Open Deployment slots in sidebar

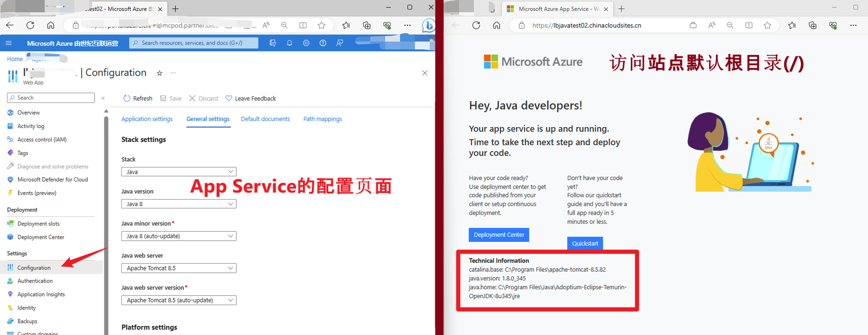tap(38, 224)
